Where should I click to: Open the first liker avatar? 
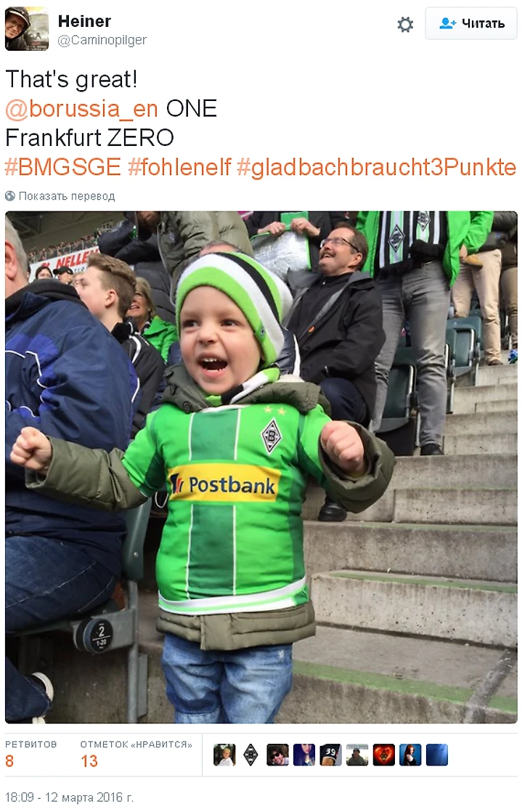[x=224, y=755]
